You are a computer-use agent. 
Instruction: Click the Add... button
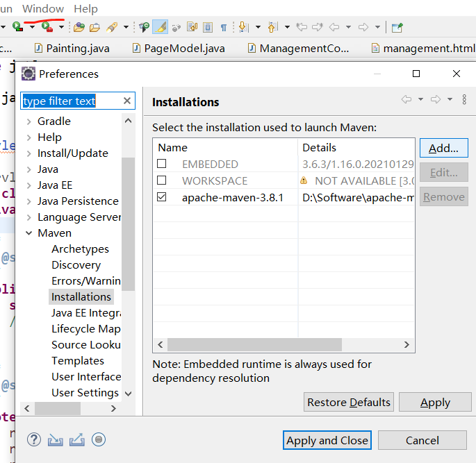(x=444, y=148)
